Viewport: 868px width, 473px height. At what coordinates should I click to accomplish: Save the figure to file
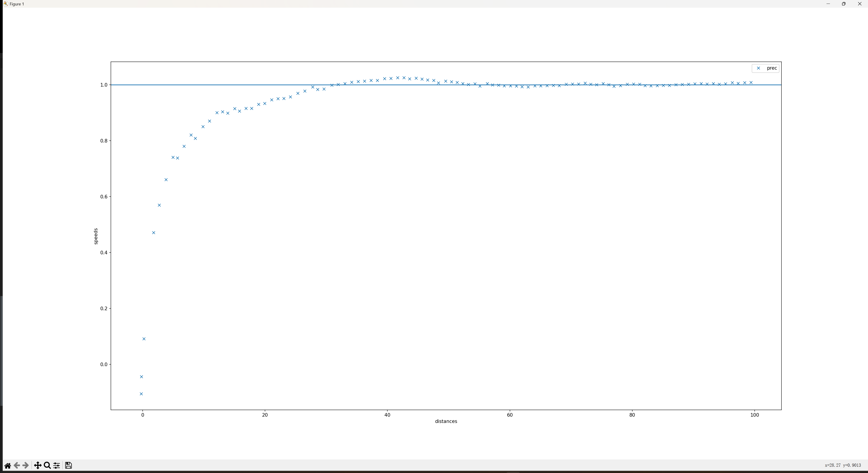click(x=69, y=466)
